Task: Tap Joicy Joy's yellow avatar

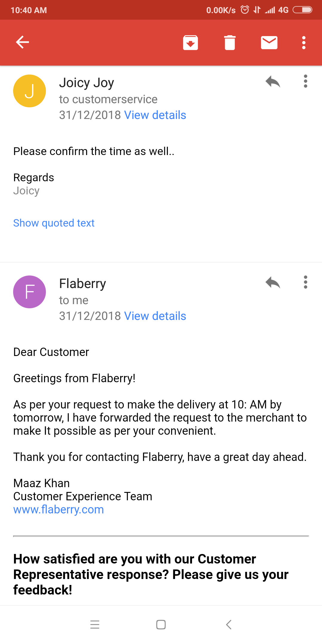Action: (x=30, y=91)
